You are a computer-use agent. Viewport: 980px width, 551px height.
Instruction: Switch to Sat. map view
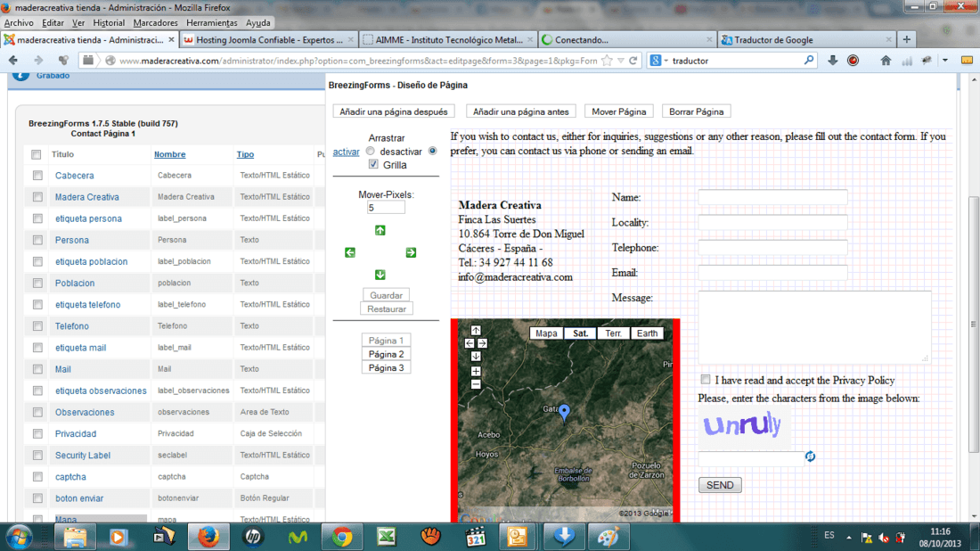coord(581,333)
